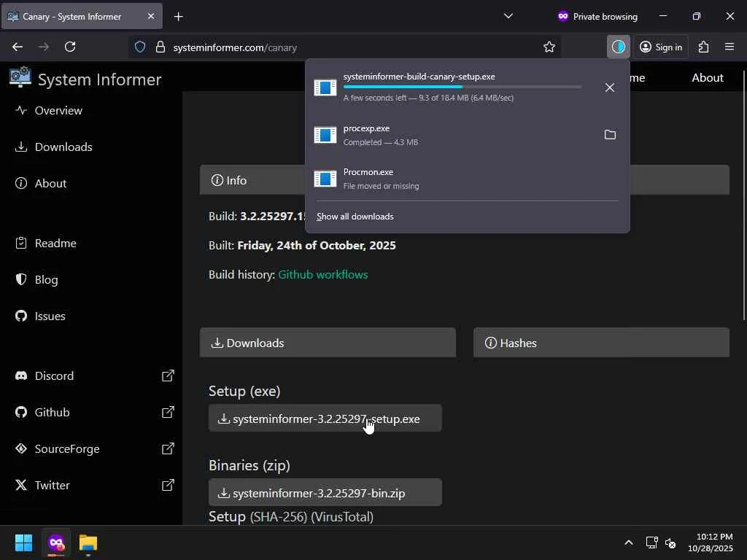Show site security lock info

pyautogui.click(x=160, y=47)
